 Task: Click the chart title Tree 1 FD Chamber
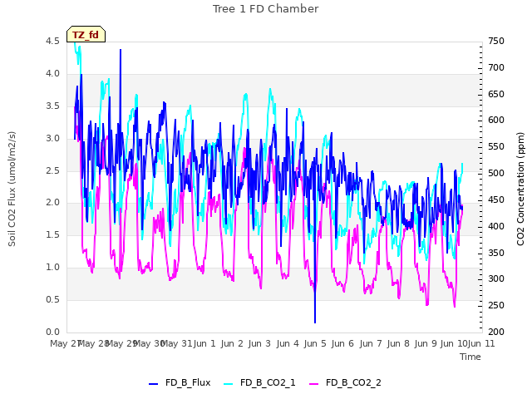(x=266, y=9)
